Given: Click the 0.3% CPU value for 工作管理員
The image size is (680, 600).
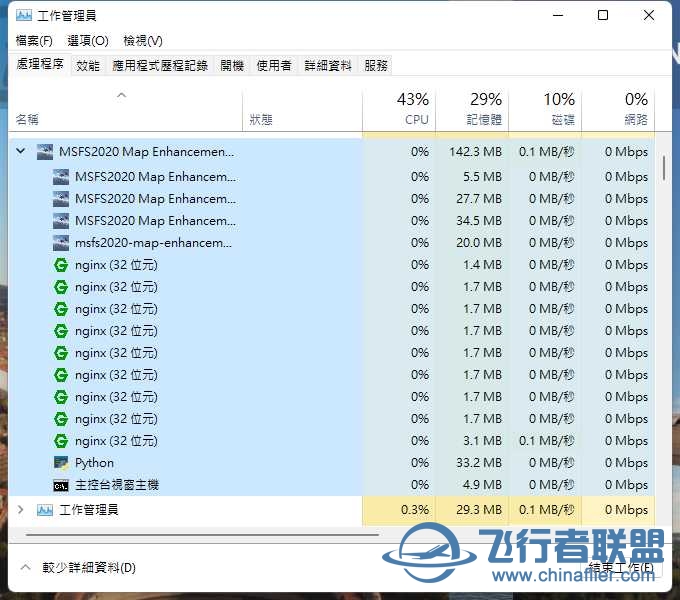Looking at the screenshot, I should click(x=415, y=510).
